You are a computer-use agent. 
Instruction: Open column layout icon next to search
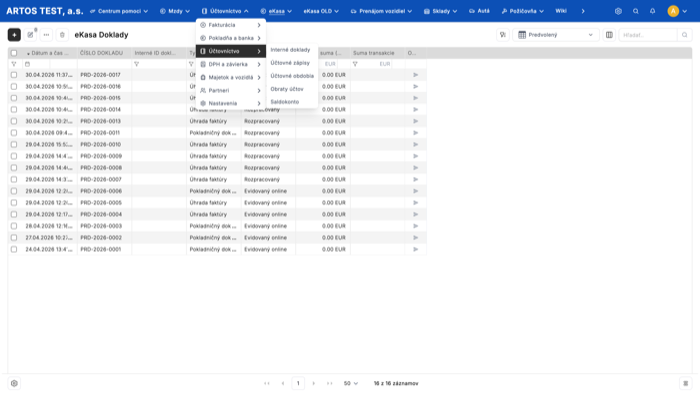coord(609,35)
